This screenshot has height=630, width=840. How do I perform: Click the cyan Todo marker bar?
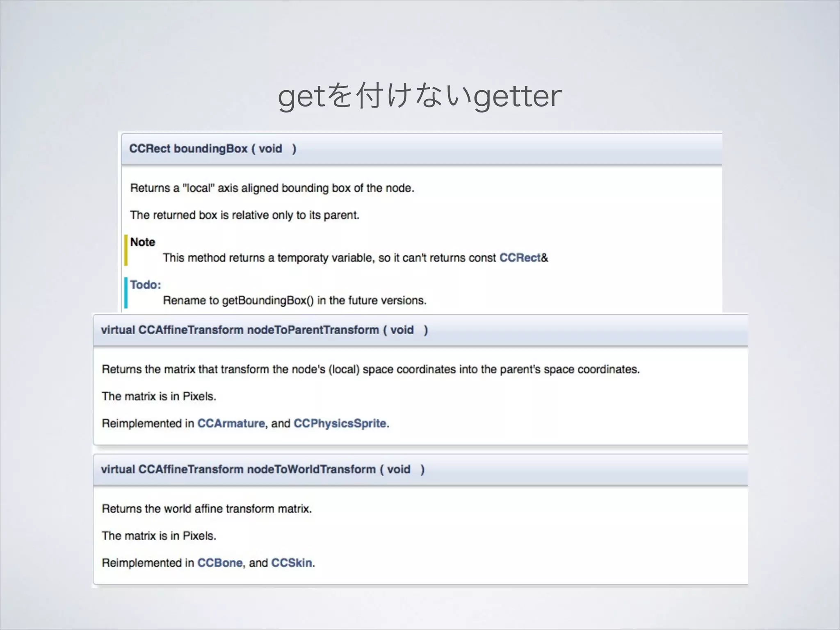coord(126,293)
